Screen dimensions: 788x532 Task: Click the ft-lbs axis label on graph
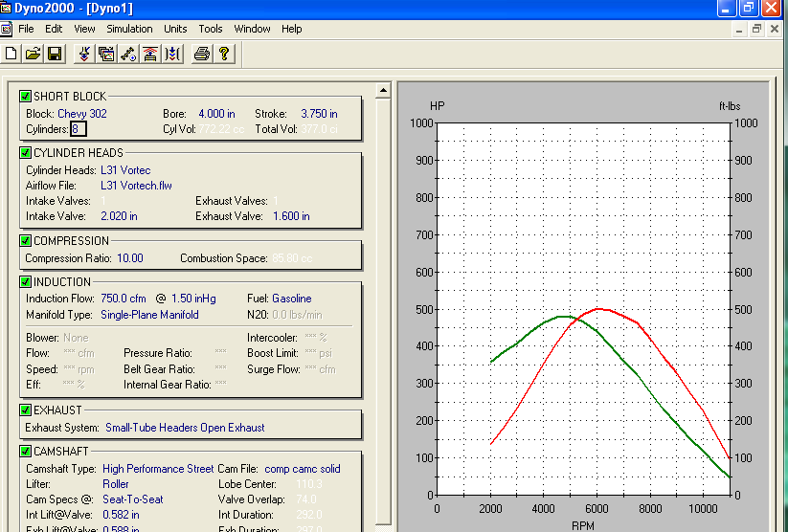730,106
